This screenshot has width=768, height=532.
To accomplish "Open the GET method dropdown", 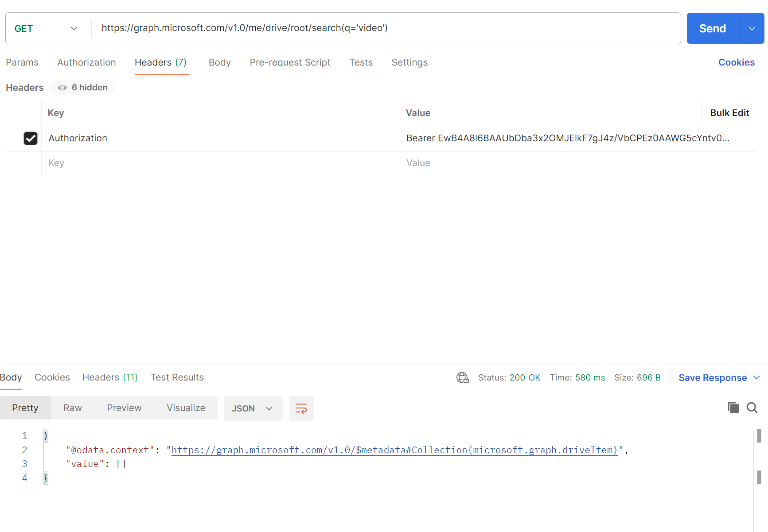I will coord(46,28).
